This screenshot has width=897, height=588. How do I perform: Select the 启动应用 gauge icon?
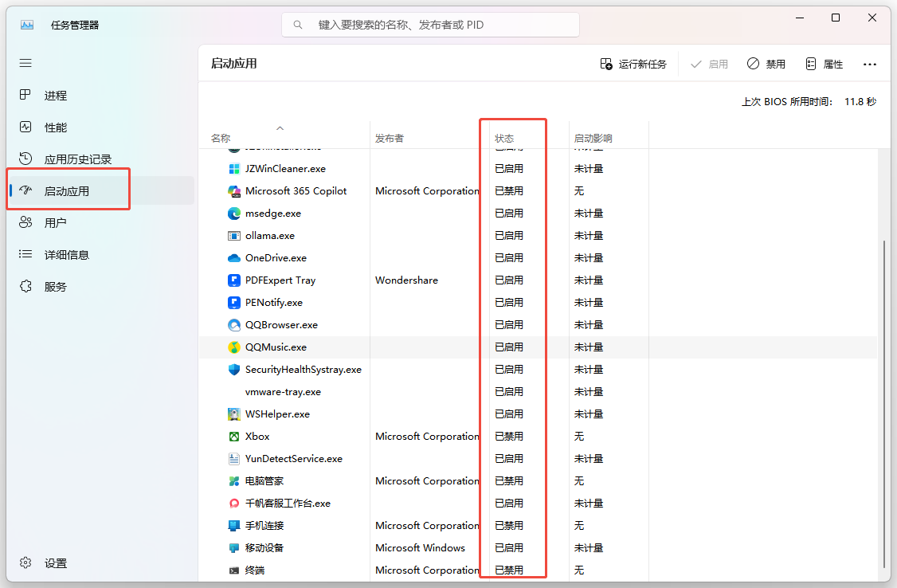(x=25, y=190)
